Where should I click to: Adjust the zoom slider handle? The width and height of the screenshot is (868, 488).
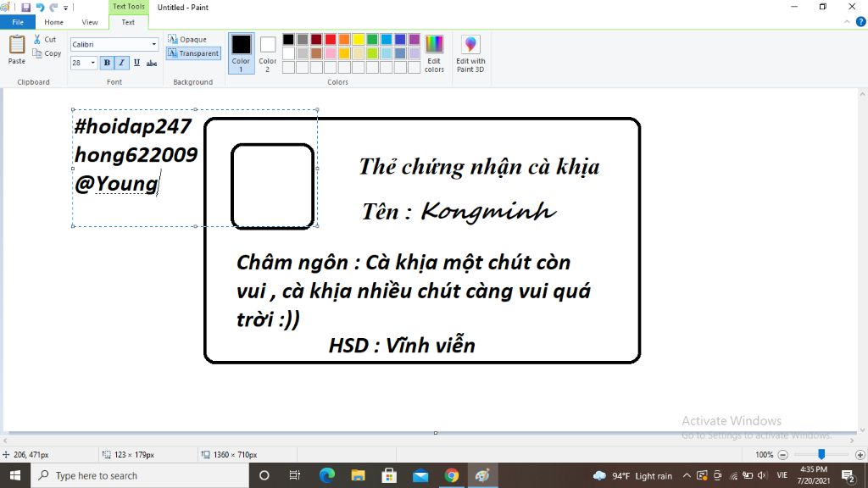tap(821, 454)
